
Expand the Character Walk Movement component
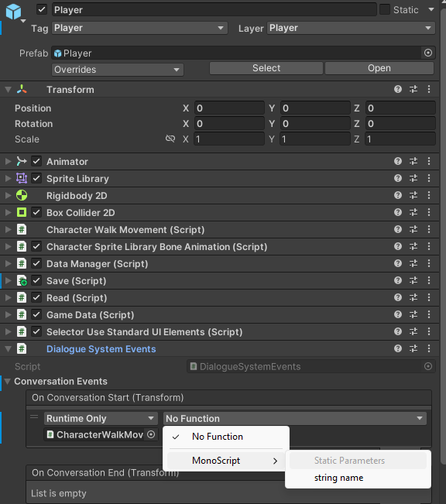[8, 229]
